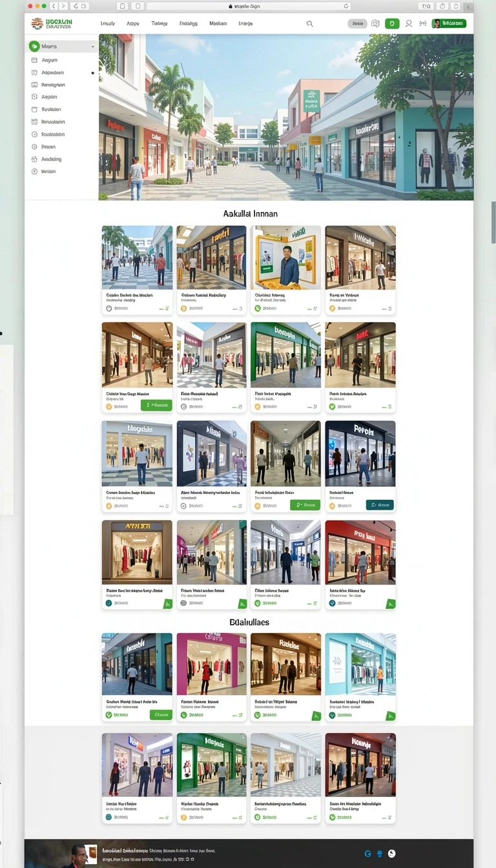Image resolution: width=496 pixels, height=868 pixels.
Task: Click the small green square button in the header
Action: coord(392,23)
